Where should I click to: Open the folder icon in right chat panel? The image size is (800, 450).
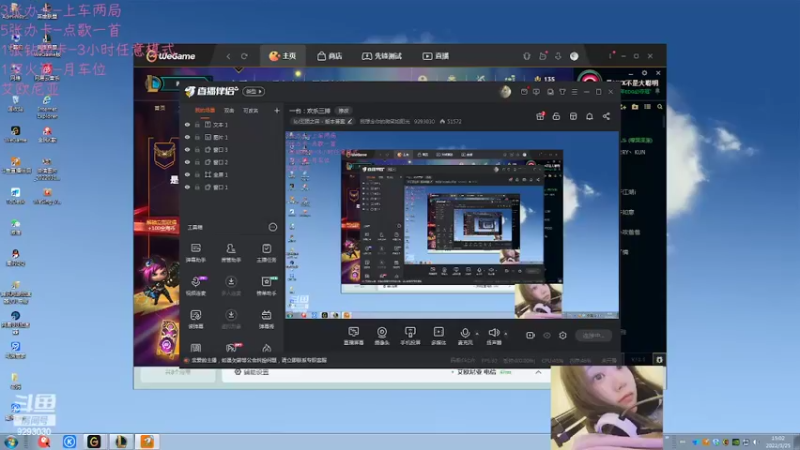tap(635, 107)
